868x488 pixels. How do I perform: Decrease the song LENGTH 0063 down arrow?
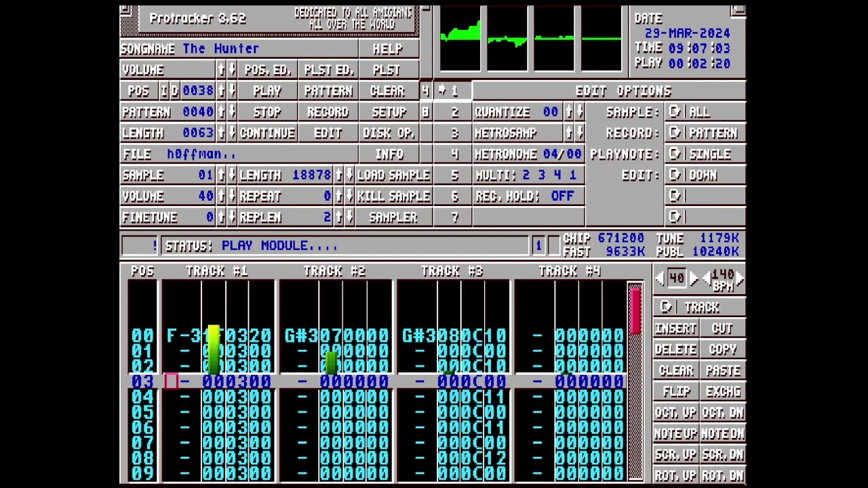pos(232,133)
